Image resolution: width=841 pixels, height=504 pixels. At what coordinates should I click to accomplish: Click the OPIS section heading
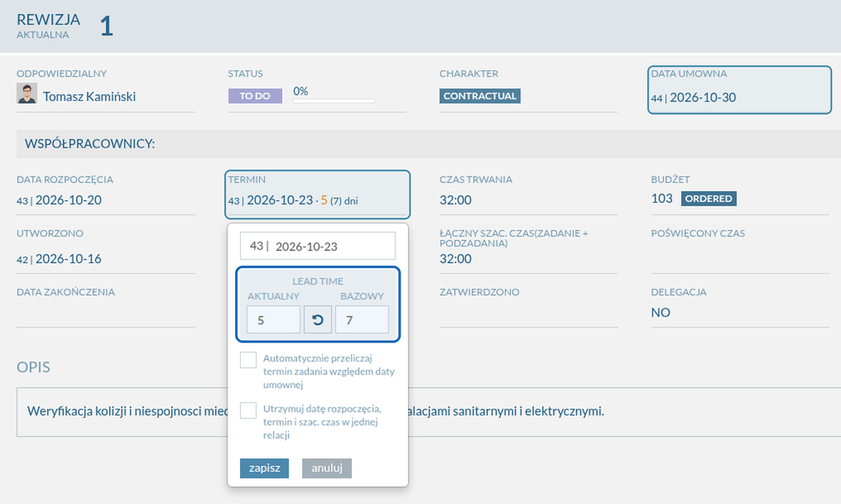(x=33, y=367)
